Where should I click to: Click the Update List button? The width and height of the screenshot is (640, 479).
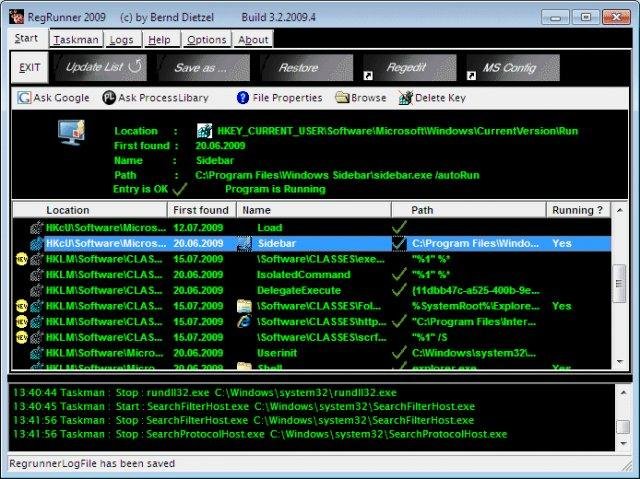click(101, 67)
